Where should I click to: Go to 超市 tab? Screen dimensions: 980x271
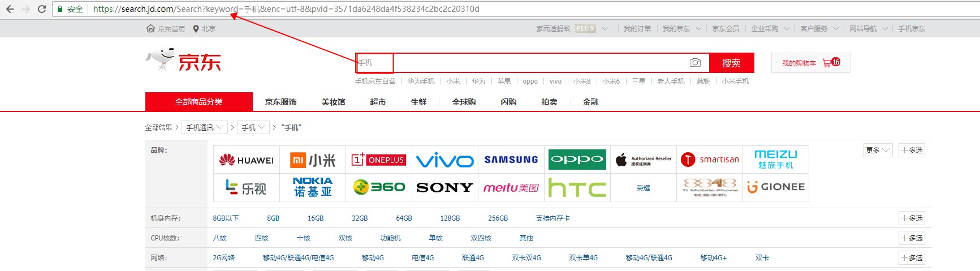point(378,102)
